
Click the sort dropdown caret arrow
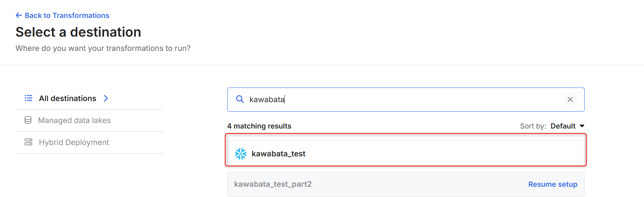[x=582, y=126]
